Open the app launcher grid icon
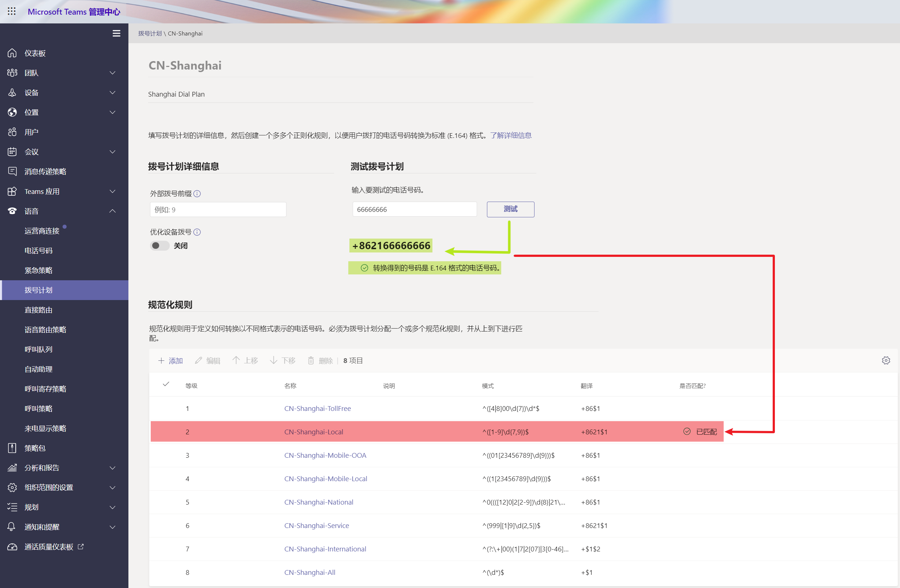900x588 pixels. click(12, 11)
